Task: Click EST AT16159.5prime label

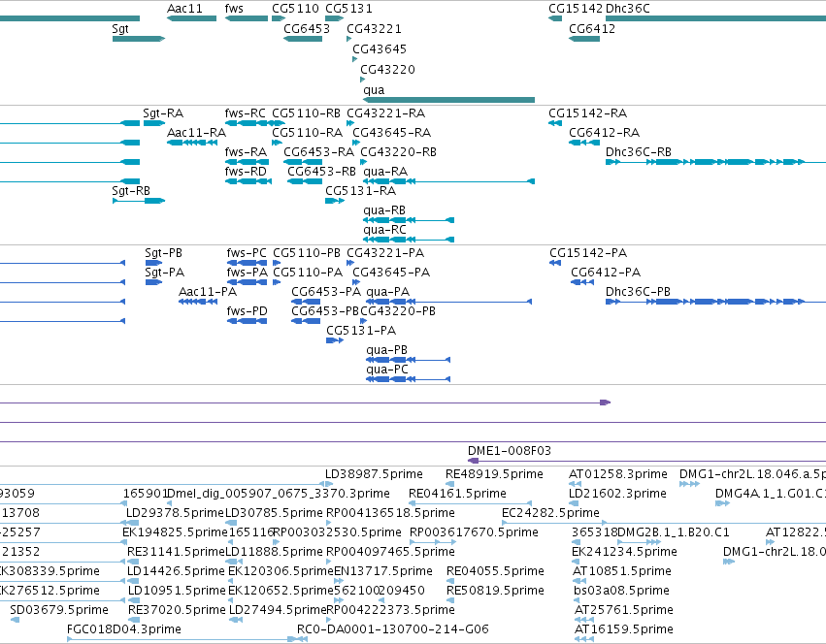Action: [624, 629]
